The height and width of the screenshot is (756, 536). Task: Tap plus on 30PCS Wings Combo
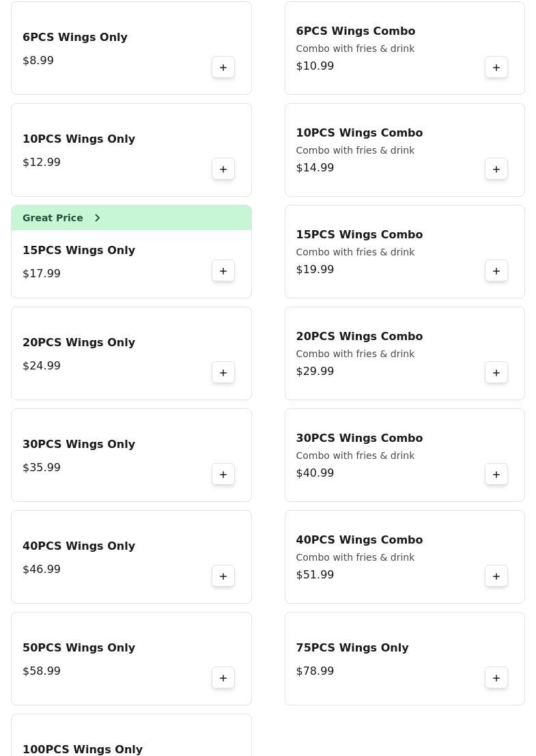[496, 475]
